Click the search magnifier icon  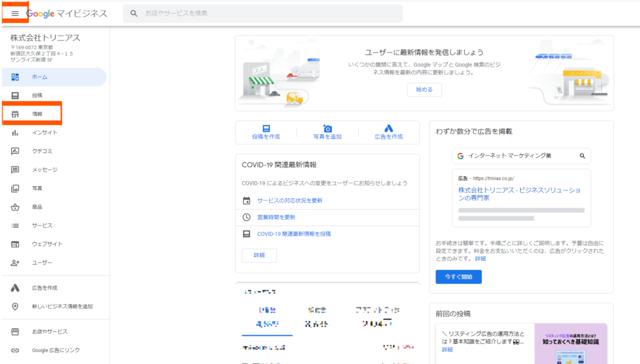[x=134, y=14]
